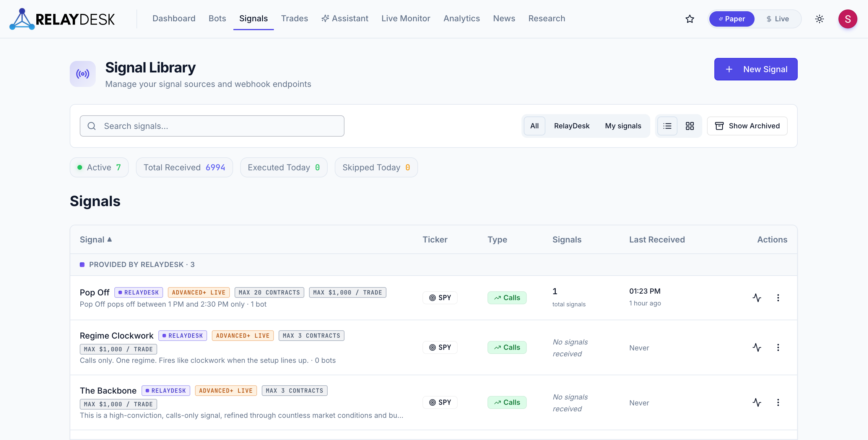Open the Pop Off signal
The image size is (868, 440).
(94, 293)
